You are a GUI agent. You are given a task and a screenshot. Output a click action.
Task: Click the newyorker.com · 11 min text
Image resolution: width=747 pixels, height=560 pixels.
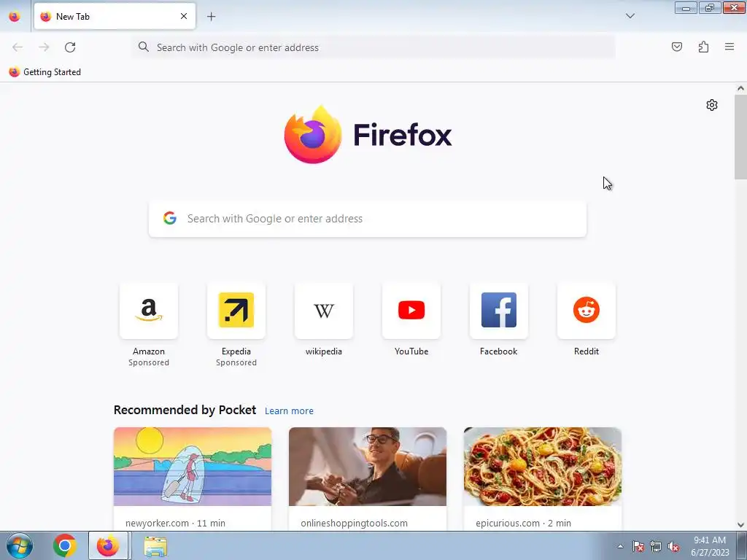coord(175,523)
